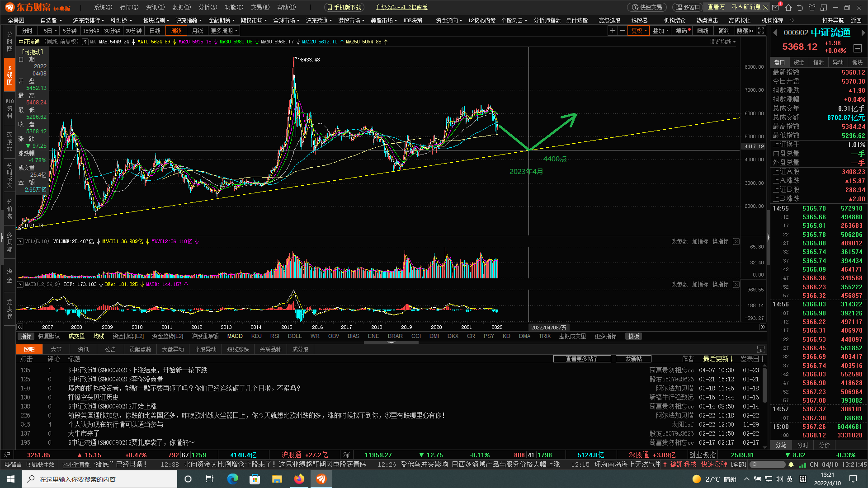
Task: Toggle fullscreen chart expand icon
Action: [761, 31]
